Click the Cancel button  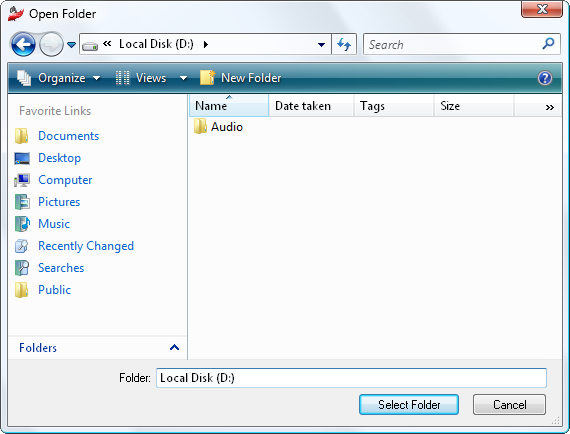(x=509, y=405)
